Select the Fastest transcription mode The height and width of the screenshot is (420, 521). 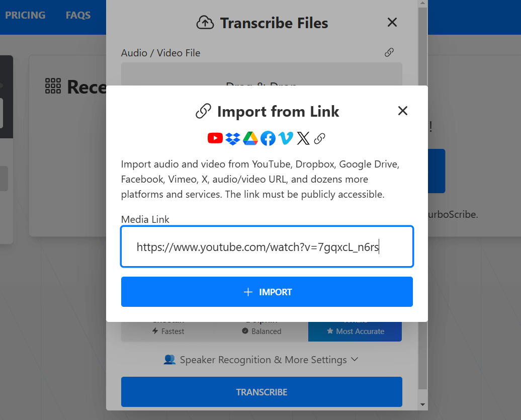[168, 331]
